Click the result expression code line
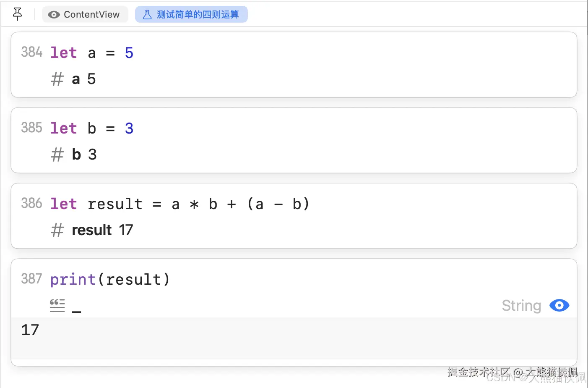Viewport: 588px width, 388px height. point(180,204)
